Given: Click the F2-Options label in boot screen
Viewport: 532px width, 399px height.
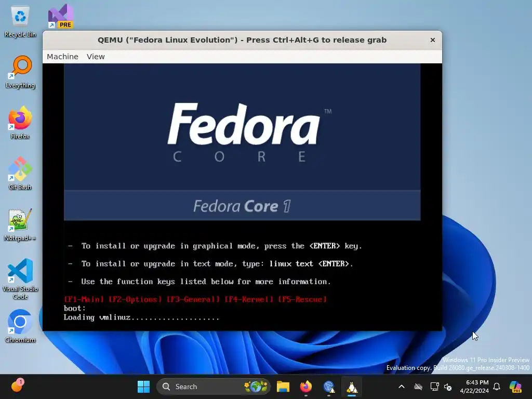Looking at the screenshot, I should 135,299.
